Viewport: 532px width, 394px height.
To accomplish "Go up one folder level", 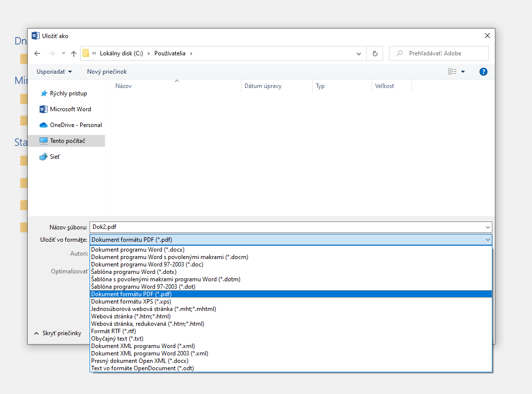I will (74, 53).
